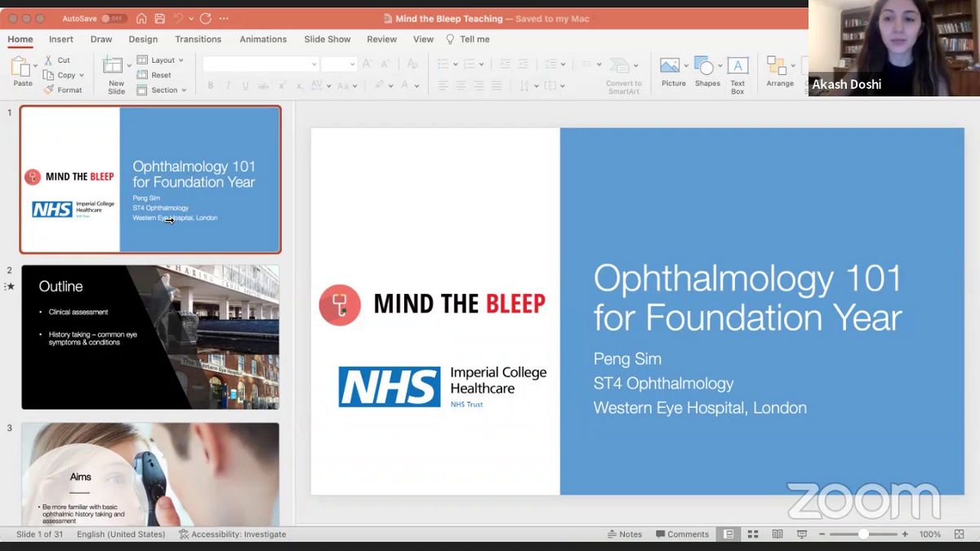Click the Decrease Indent icon
The width and height of the screenshot is (980, 551).
[x=505, y=64]
